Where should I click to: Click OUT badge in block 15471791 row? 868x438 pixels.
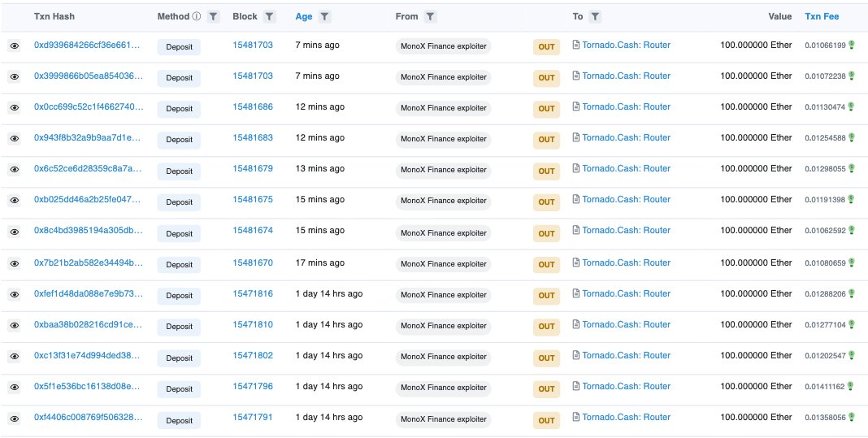tap(546, 420)
